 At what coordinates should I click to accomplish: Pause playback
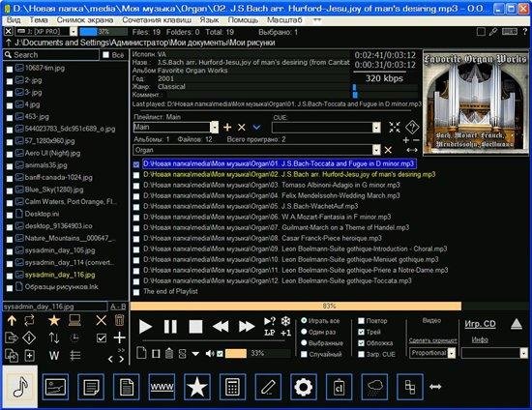(170, 327)
